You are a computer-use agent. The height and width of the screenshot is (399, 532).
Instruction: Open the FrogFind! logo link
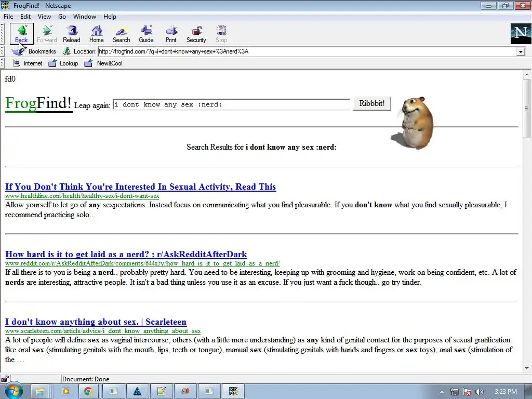click(38, 103)
